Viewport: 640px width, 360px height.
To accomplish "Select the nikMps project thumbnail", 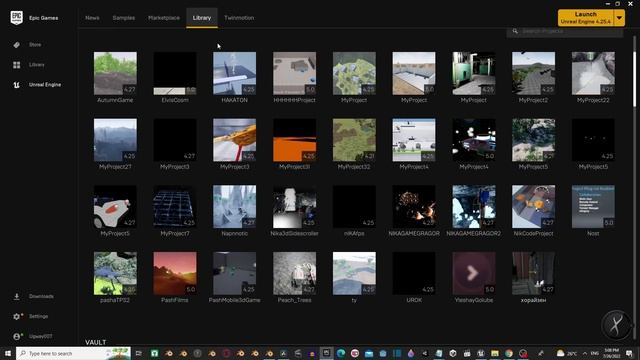I will click(x=354, y=207).
